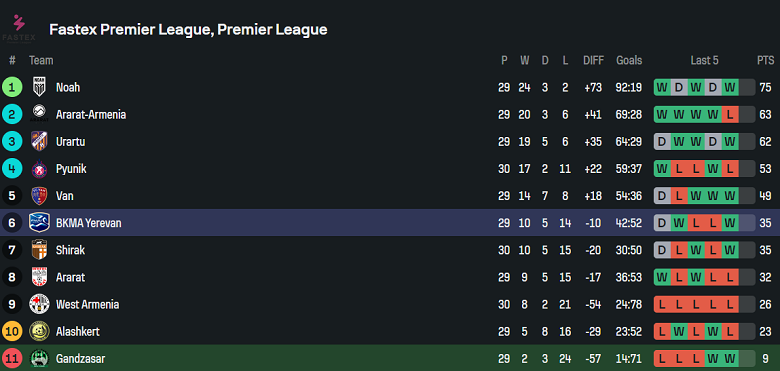Click the Urartu team crest

[39, 141]
